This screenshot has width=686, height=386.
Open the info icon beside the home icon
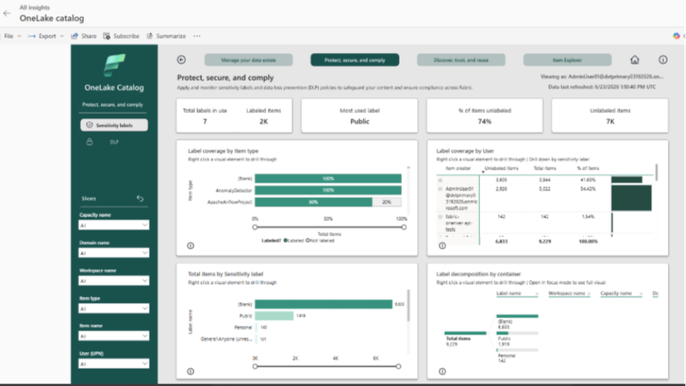pyautogui.click(x=663, y=60)
